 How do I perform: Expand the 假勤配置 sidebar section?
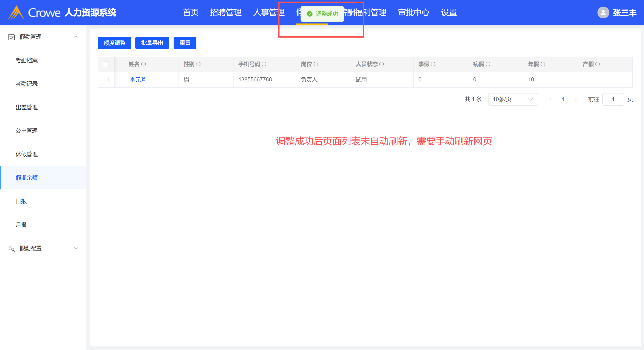pos(76,248)
